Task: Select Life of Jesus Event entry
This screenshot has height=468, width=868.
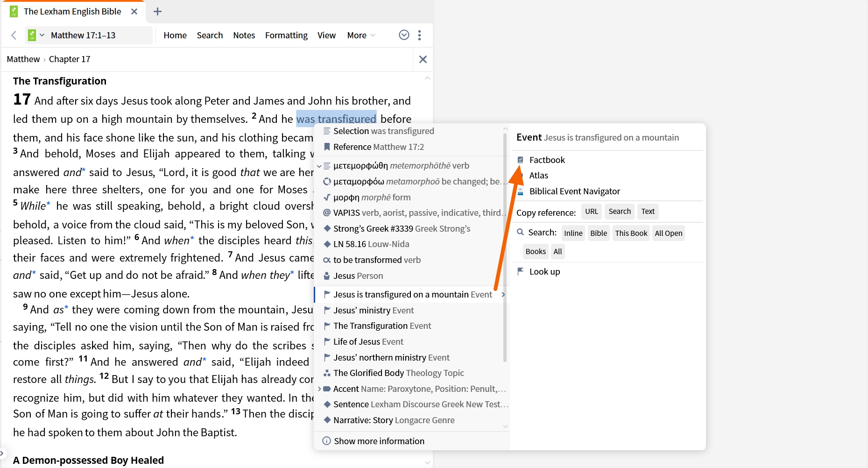Action: [411, 341]
